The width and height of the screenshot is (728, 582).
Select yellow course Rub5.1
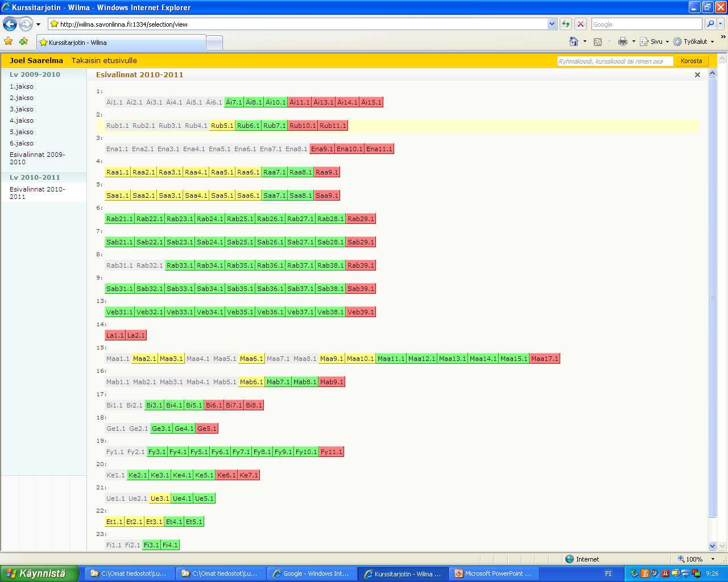click(x=222, y=126)
